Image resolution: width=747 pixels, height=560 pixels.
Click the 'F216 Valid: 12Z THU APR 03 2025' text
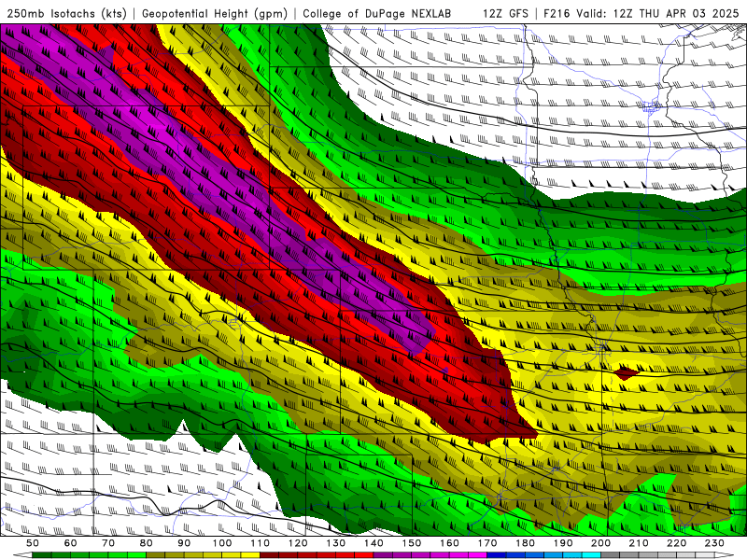click(641, 13)
